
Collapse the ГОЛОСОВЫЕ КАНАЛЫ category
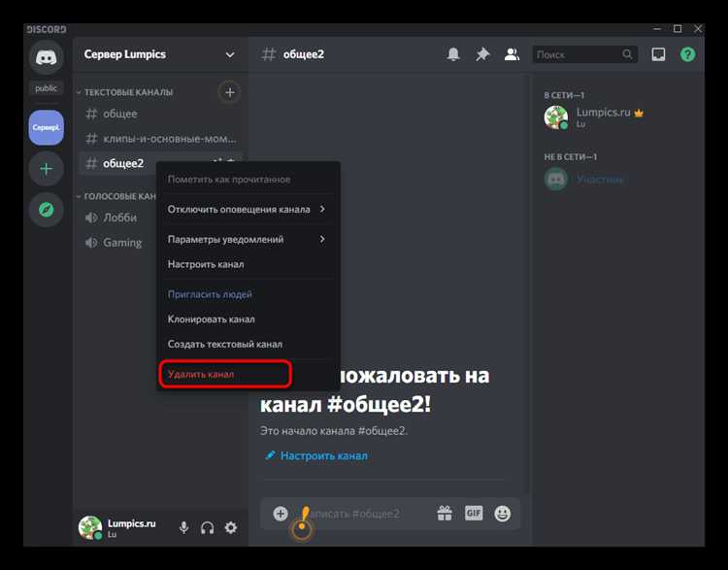[116, 196]
